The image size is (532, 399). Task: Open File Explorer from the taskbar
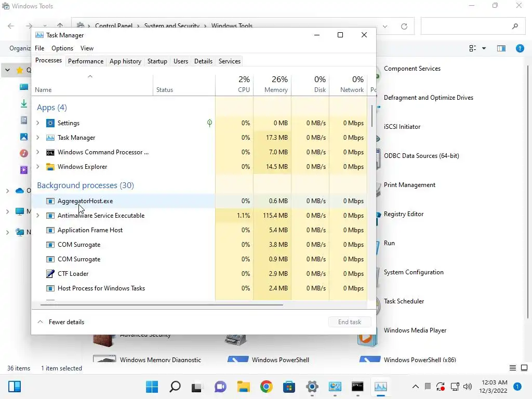click(243, 387)
